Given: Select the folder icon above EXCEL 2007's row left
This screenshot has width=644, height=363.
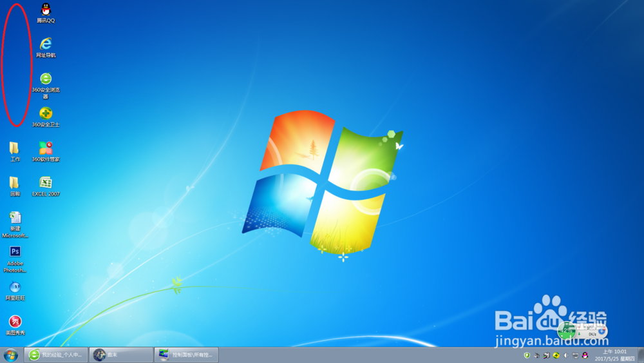Looking at the screenshot, I should click(15, 186).
